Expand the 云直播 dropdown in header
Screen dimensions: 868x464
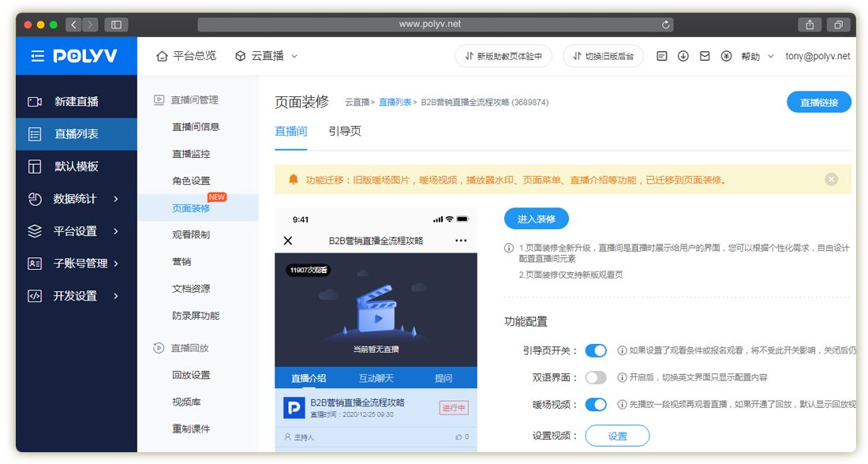[x=267, y=56]
